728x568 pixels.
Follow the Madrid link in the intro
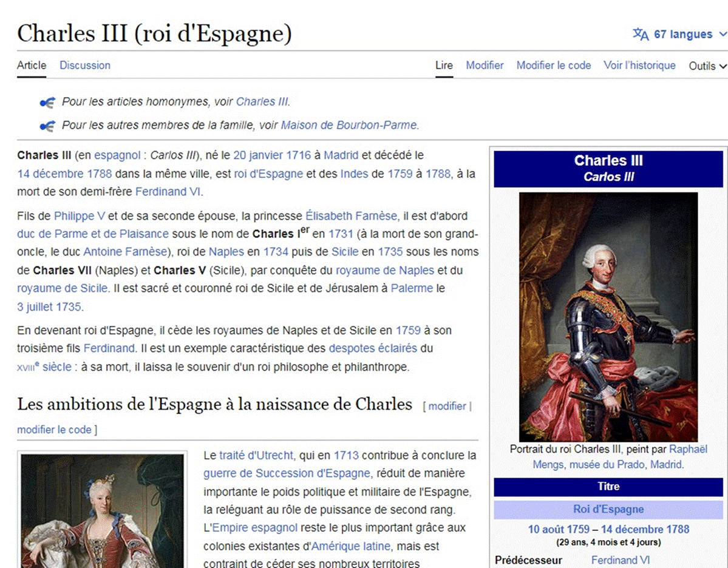click(x=341, y=155)
